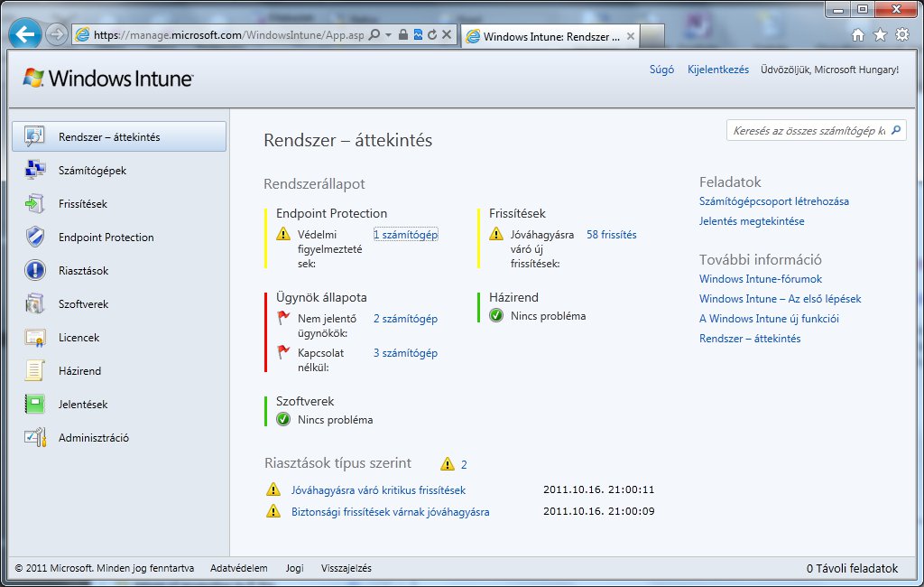Open Adminisztráció in the sidebar
This screenshot has width=924, height=587.
pos(119,438)
